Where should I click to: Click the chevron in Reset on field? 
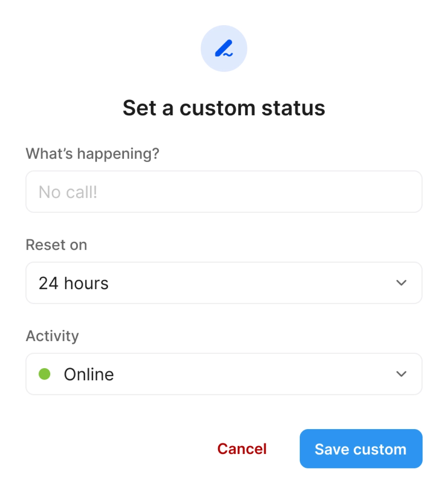point(401,283)
